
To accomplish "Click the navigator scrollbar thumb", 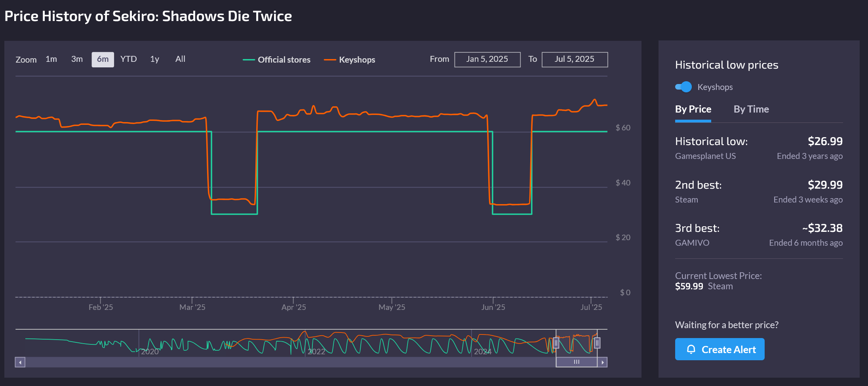I will (577, 362).
